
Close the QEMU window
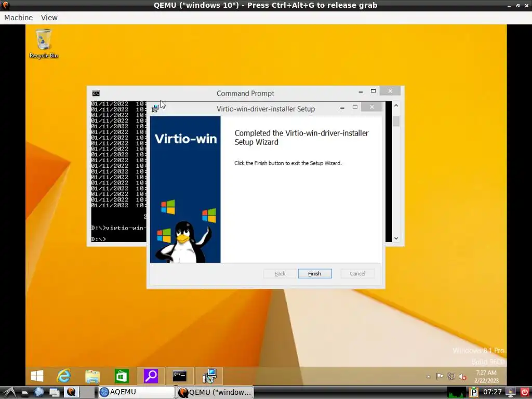click(x=527, y=5)
